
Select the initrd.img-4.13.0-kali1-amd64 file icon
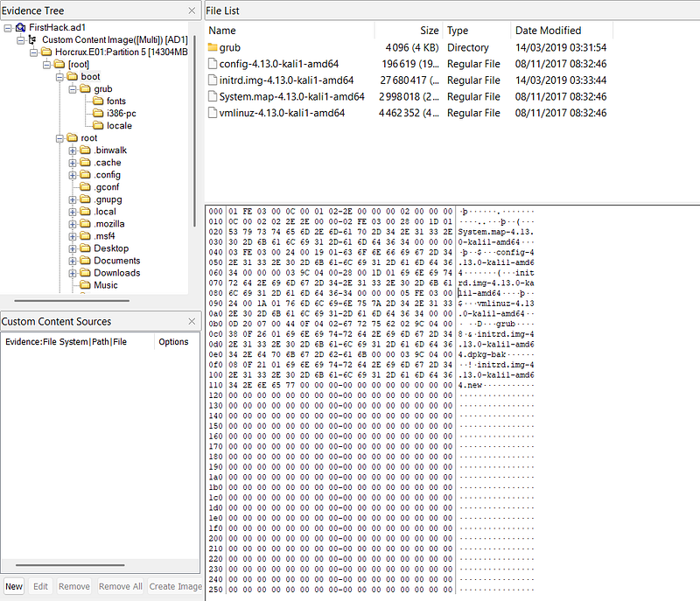click(x=213, y=80)
